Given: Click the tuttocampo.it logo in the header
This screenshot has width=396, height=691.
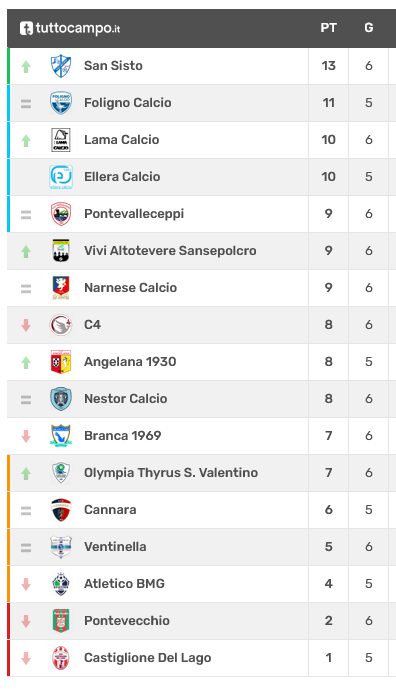Looking at the screenshot, I should point(70,28).
